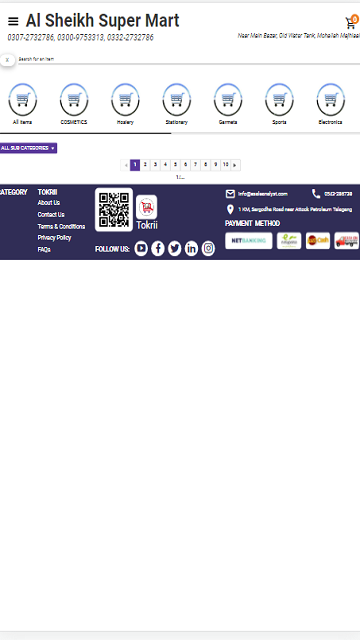Jump to page 5 in pagination
Viewport: 360px width, 640px height.
(175, 165)
